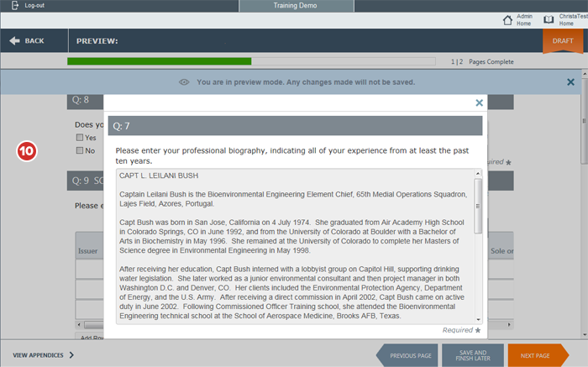Dismiss the preview mode banner

click(571, 82)
